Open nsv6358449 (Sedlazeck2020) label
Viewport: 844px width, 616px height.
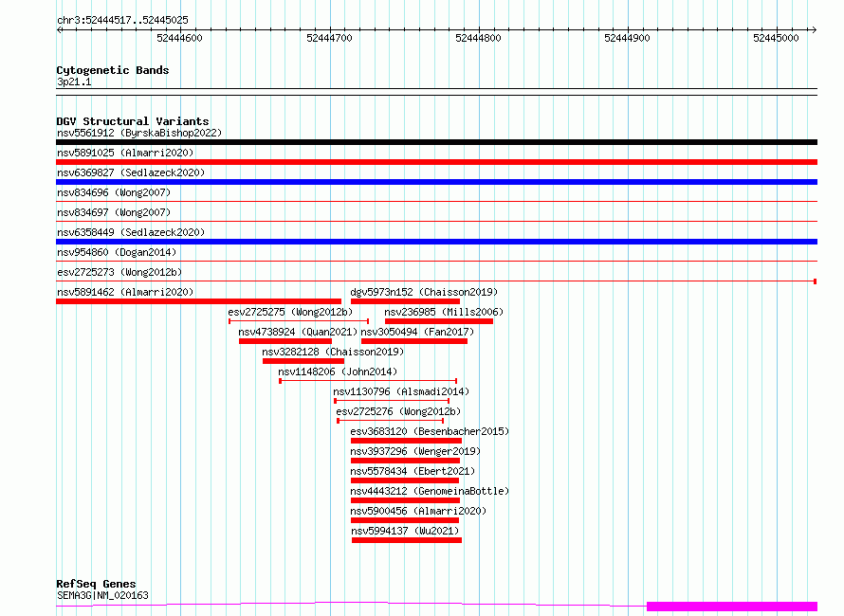point(131,232)
